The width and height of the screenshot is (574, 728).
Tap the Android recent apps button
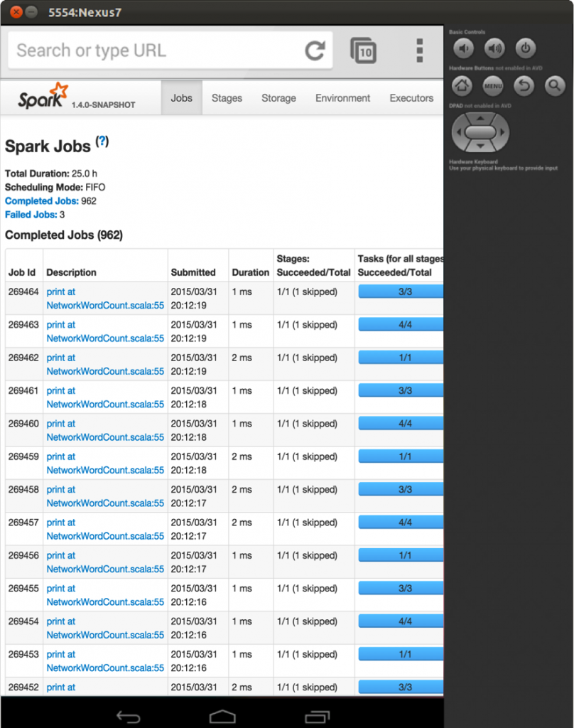tap(317, 717)
